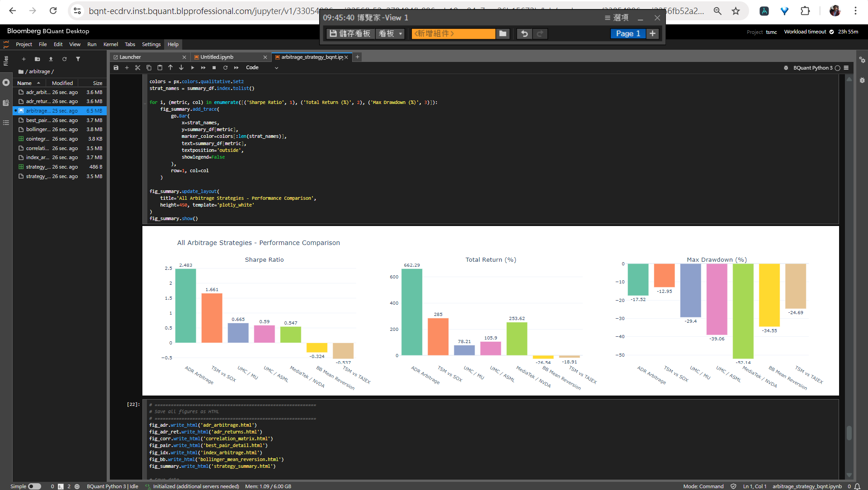The image size is (868, 490).
Task: Click the Page 1 button
Action: (627, 34)
